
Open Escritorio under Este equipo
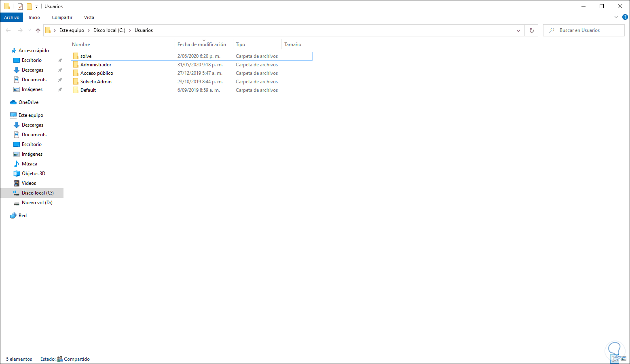(x=32, y=144)
